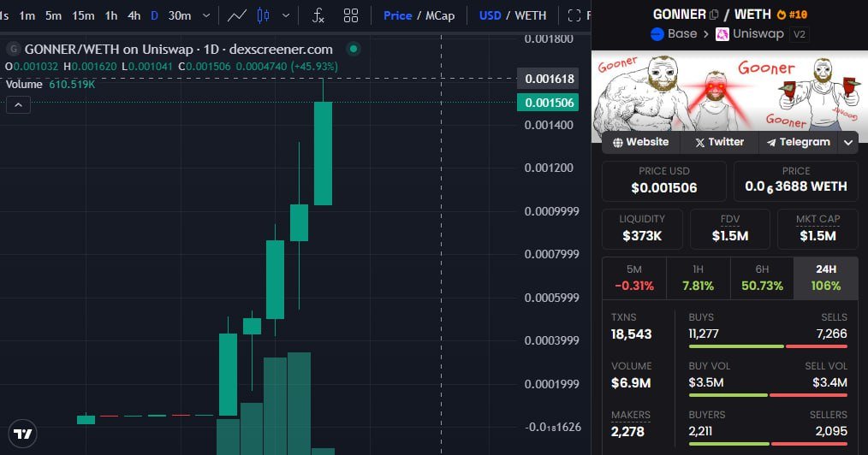Viewport: 868px width, 455px height.
Task: Click the current price label 0.001506
Action: pyautogui.click(x=548, y=103)
